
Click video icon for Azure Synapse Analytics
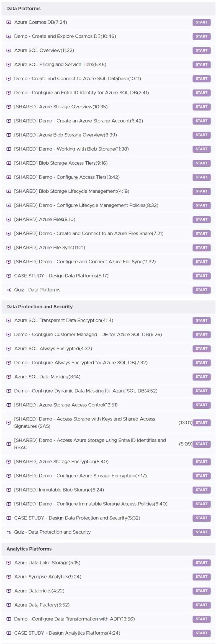tap(9, 577)
